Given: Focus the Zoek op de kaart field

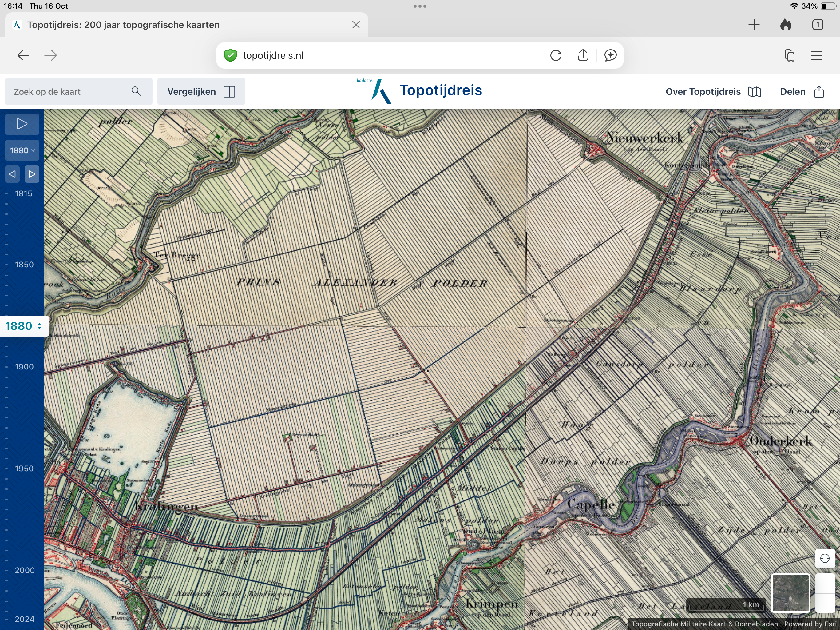Looking at the screenshot, I should (x=68, y=92).
